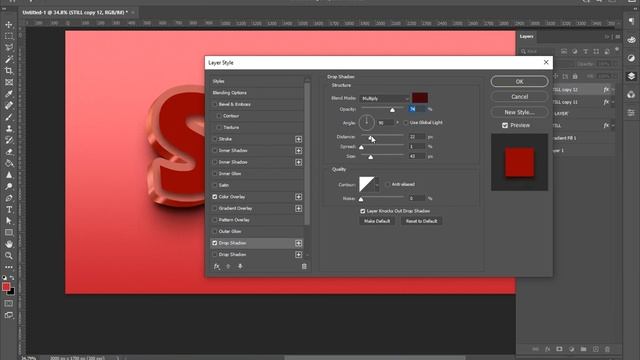Viewport: 640px width, 360px height.
Task: Confirm with the OK button
Action: tap(519, 82)
